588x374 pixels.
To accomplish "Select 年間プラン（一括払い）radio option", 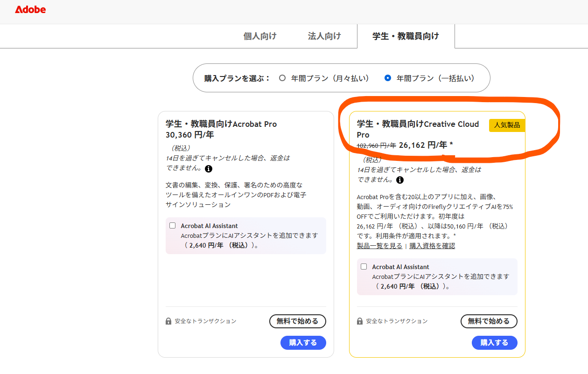I will point(387,78).
